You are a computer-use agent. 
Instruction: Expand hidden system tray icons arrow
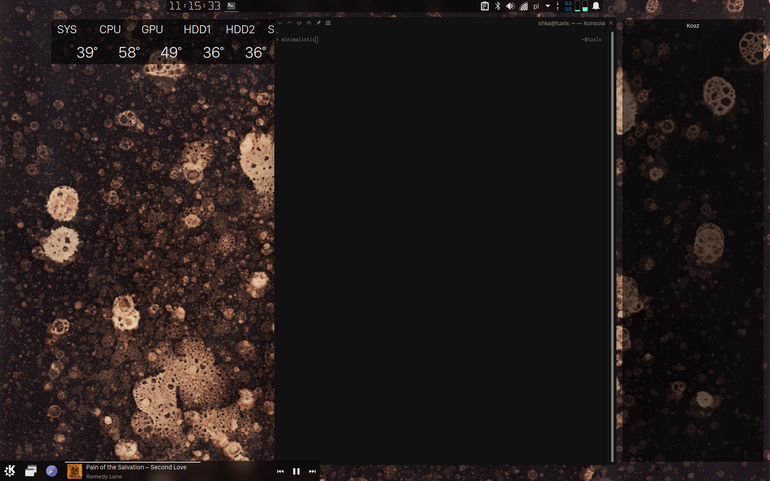coord(548,6)
